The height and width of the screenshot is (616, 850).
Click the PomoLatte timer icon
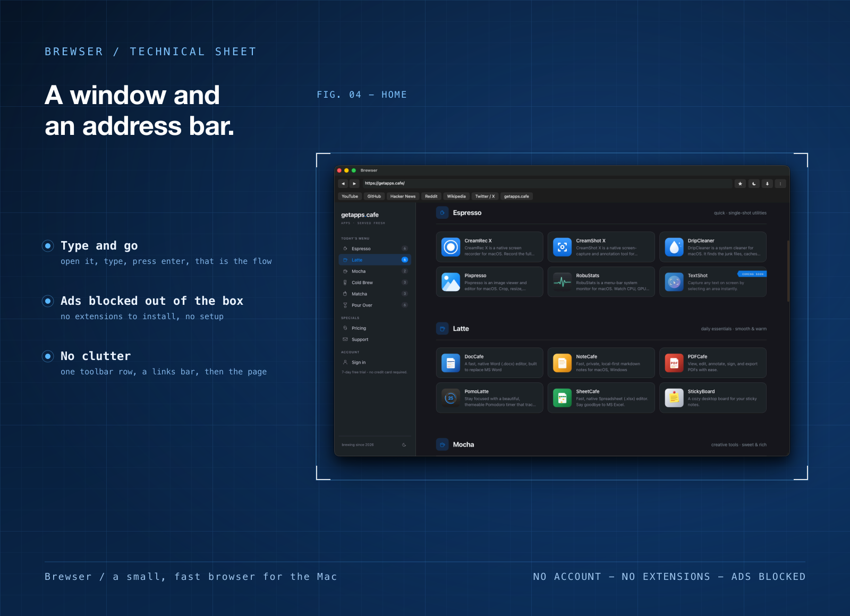point(451,398)
